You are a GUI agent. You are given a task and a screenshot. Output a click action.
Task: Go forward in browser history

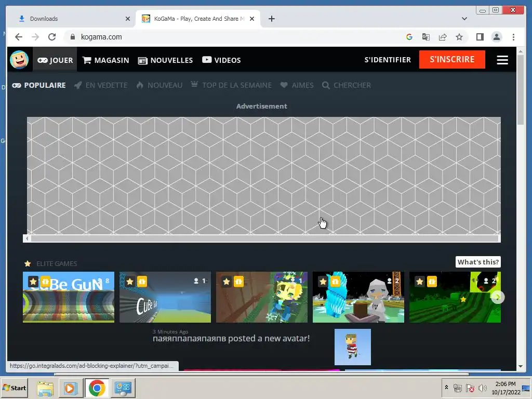[x=35, y=37]
